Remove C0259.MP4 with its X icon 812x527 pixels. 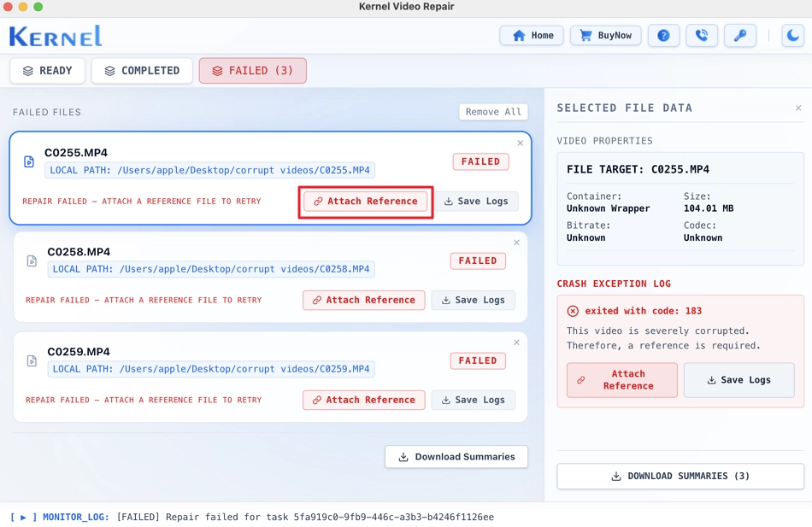[516, 343]
